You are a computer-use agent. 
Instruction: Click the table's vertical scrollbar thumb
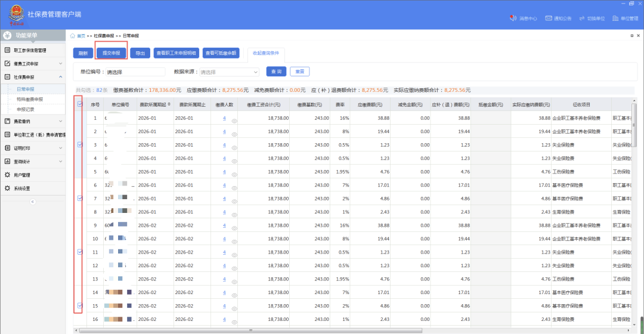click(x=634, y=125)
